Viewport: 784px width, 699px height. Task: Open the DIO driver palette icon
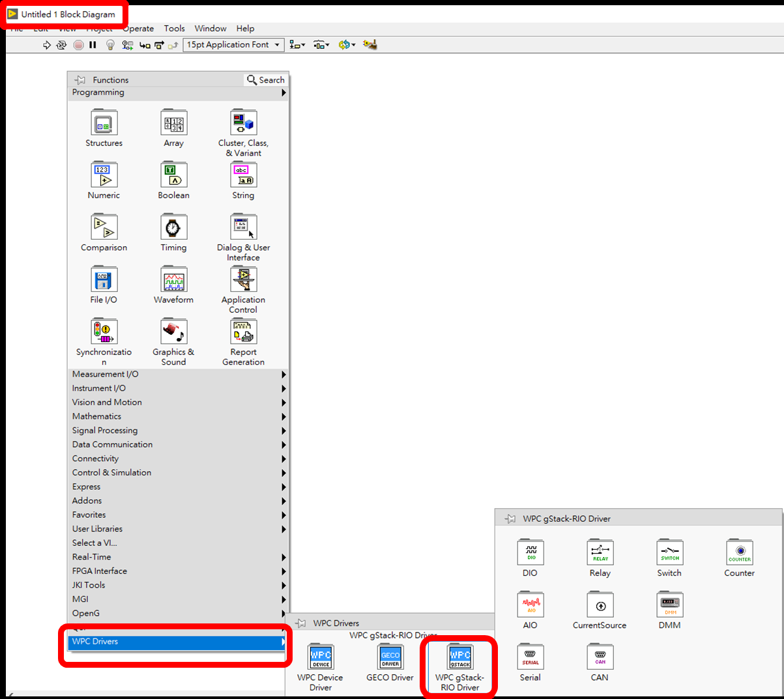point(530,552)
